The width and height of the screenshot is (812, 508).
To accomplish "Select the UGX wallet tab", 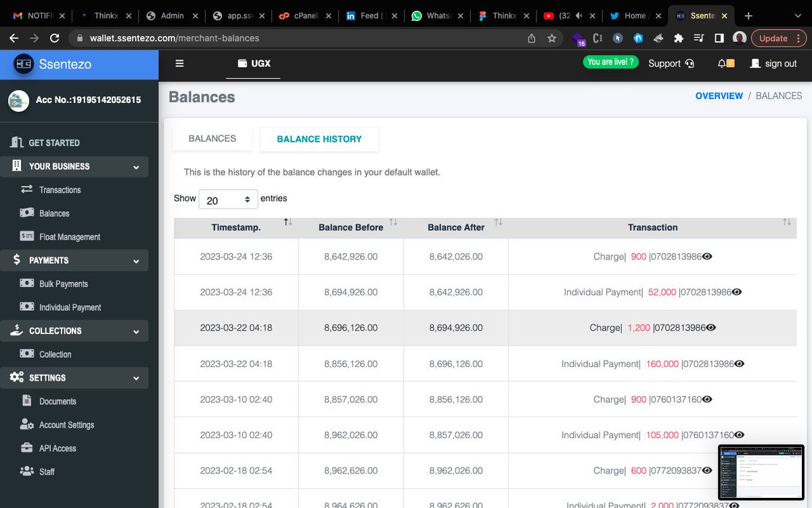I will (254, 64).
